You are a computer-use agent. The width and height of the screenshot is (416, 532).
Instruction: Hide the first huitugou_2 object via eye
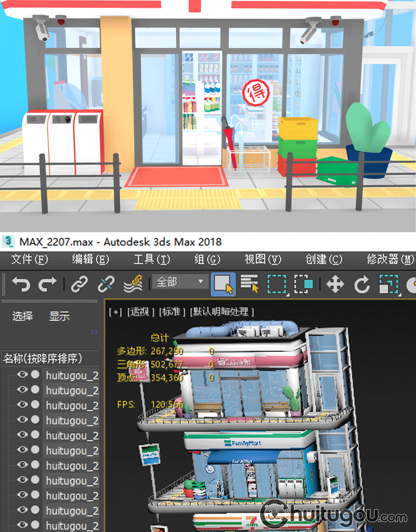[22, 375]
